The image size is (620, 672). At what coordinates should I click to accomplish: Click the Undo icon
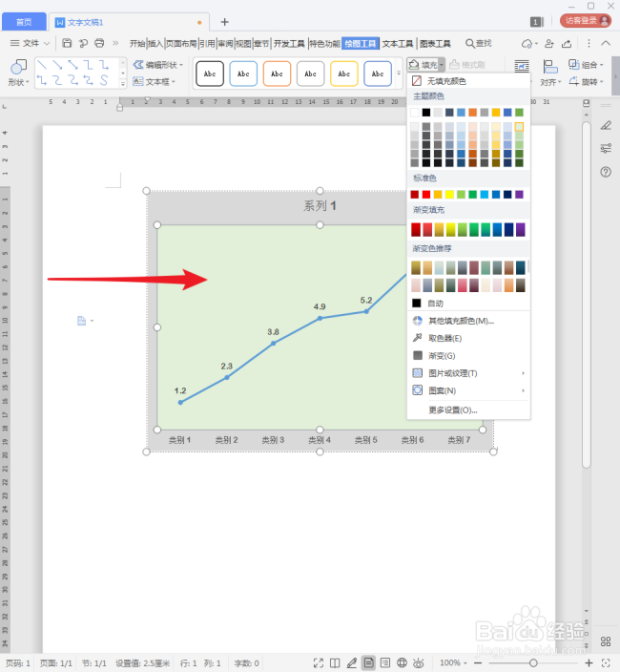click(83, 43)
